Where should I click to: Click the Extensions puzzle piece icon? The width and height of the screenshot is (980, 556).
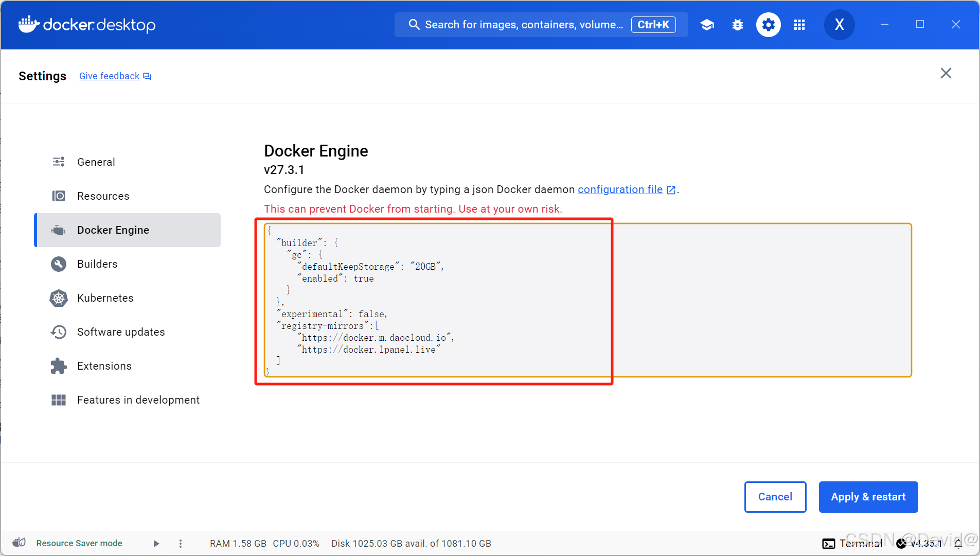click(59, 366)
